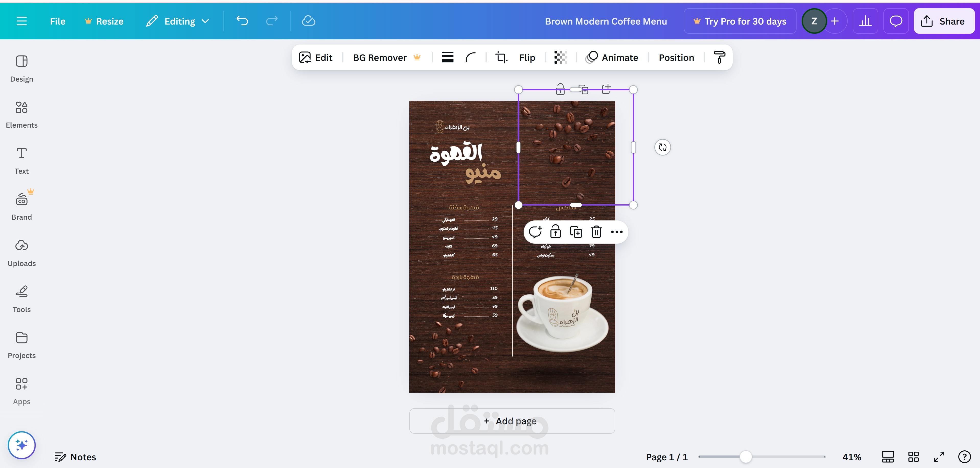Open the main hamburger menu

point(22,21)
